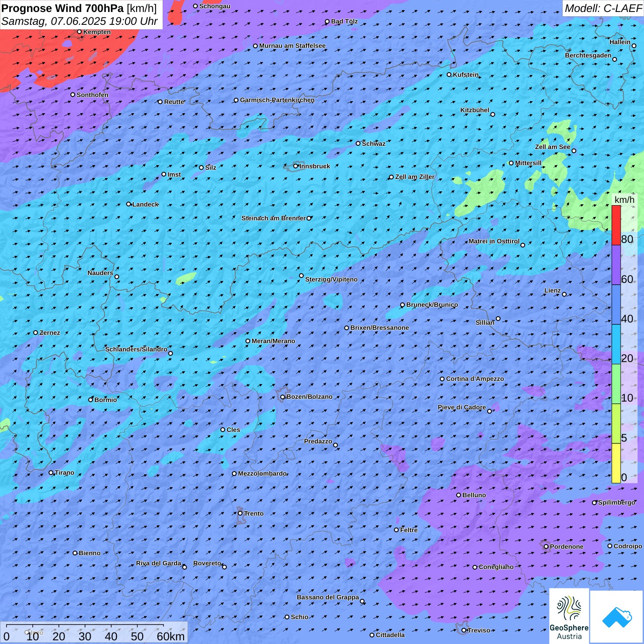Select the cyan 20–40 km/h legend color
This screenshot has width=644, height=644.
click(616, 344)
